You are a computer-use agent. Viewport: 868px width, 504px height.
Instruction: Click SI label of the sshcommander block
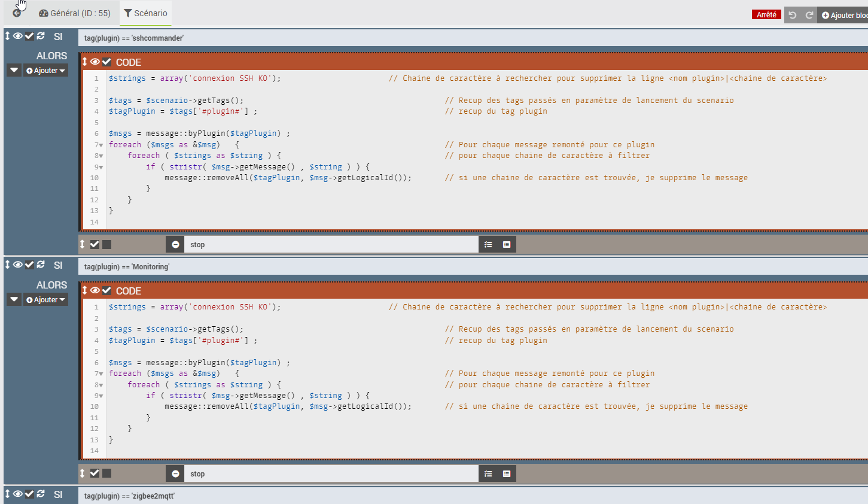point(58,37)
